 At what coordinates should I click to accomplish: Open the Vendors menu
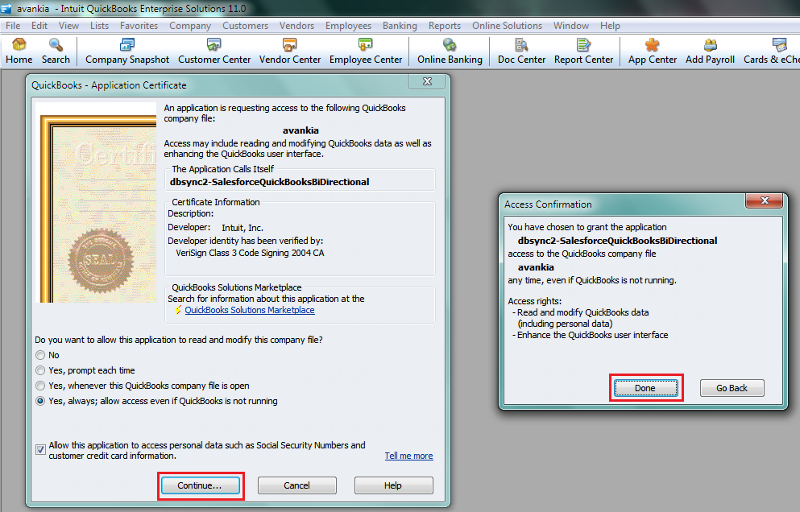297,25
